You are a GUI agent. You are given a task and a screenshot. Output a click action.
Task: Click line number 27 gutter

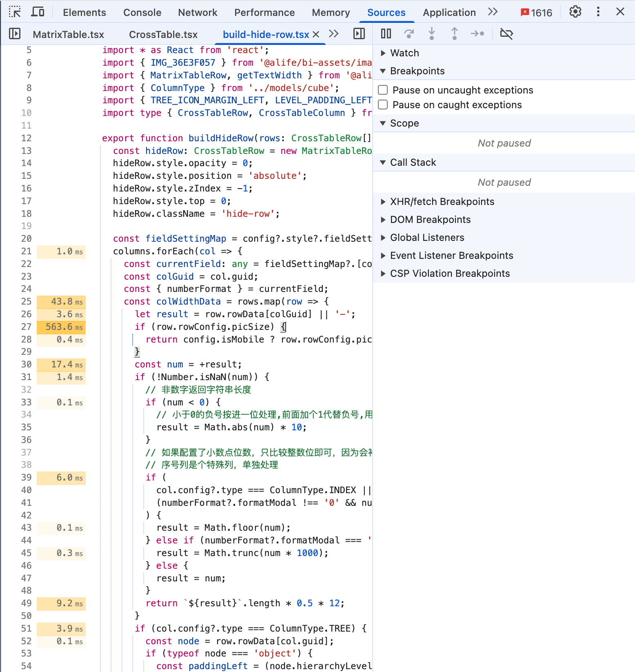pyautogui.click(x=26, y=327)
